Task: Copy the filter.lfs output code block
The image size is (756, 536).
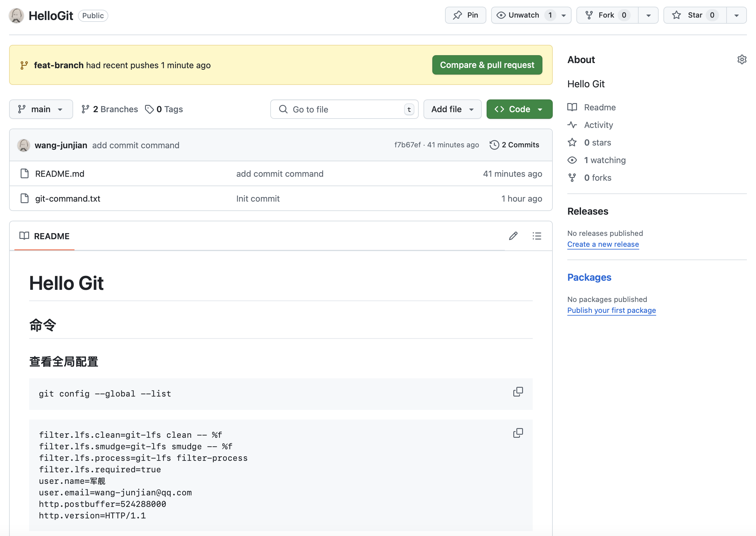Action: pos(518,433)
